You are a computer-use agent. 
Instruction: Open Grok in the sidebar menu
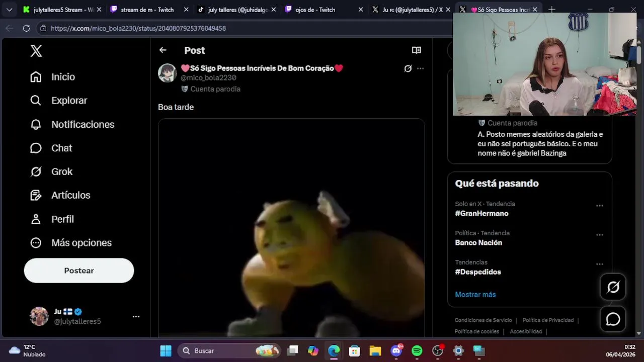click(x=51, y=171)
